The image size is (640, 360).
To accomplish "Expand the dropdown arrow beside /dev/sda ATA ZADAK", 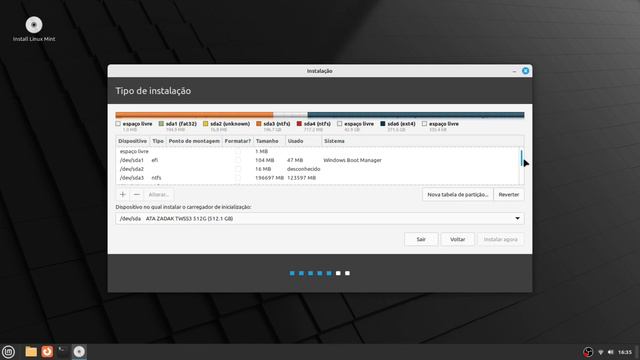I will tap(517, 218).
